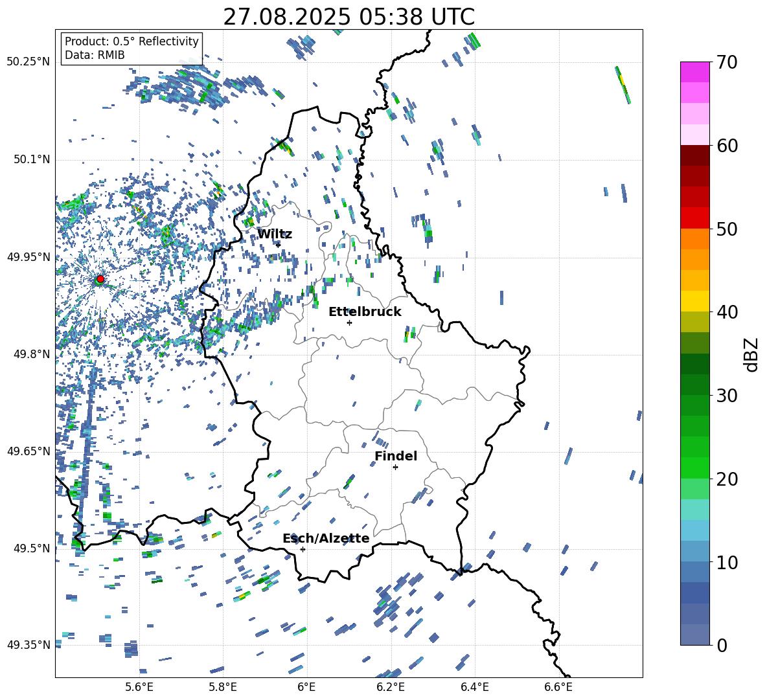Click the Wiltz city label

click(275, 234)
